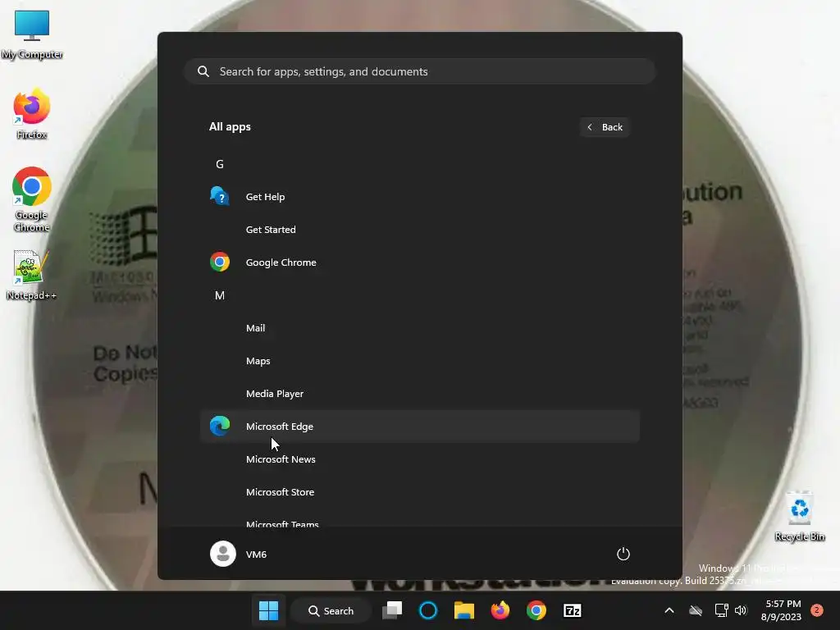Open Microsoft Store from the list

419,492
